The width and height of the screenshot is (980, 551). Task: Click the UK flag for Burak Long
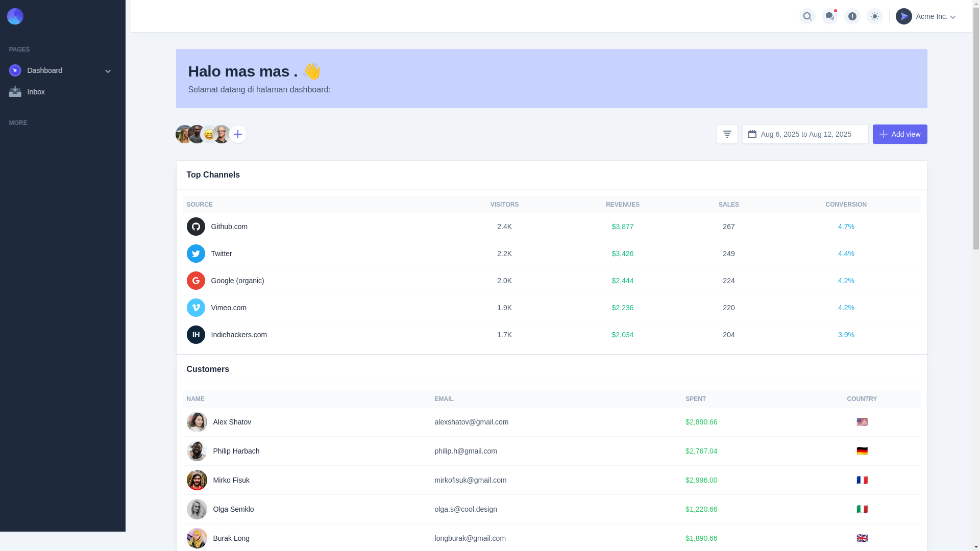[x=862, y=538]
